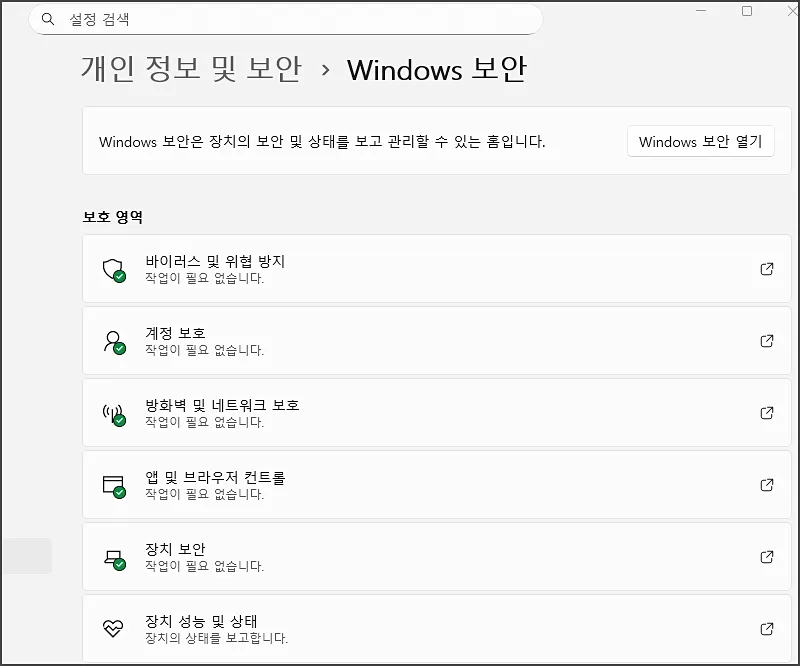The width and height of the screenshot is (800, 666).
Task: Click the device security laptop icon
Action: click(x=113, y=557)
